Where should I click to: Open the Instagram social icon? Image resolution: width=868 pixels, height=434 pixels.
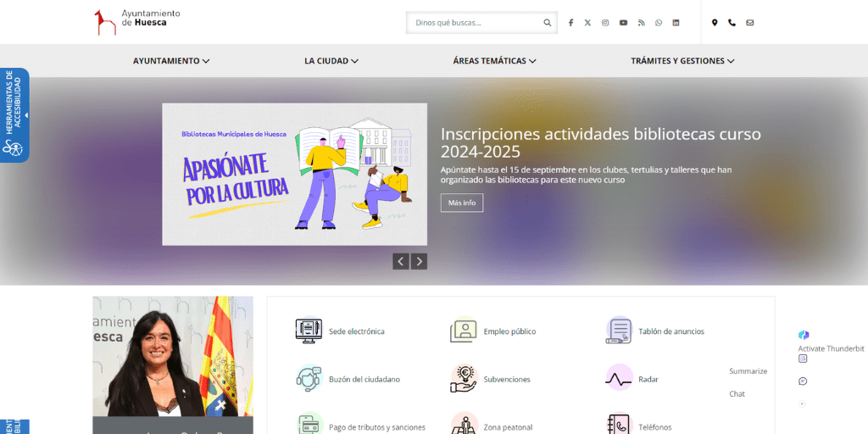(x=605, y=23)
